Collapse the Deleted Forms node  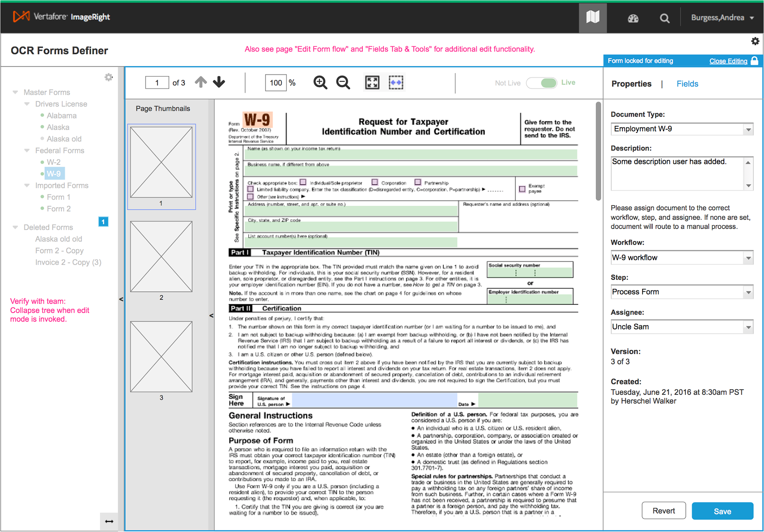[15, 227]
